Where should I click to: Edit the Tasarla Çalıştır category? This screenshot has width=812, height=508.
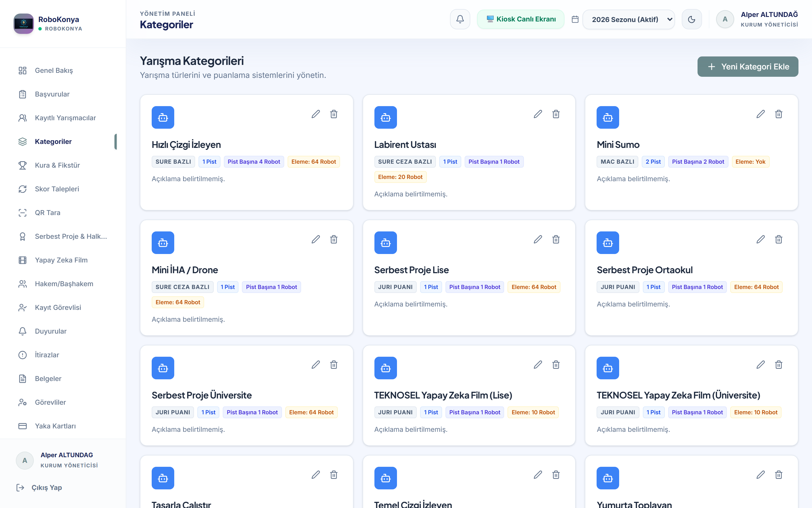(x=315, y=475)
